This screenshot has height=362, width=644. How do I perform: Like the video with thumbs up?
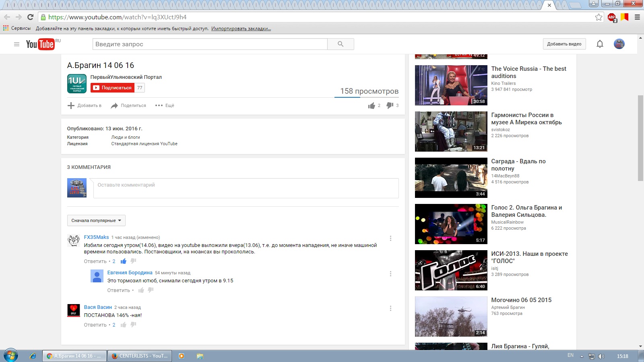[372, 105]
